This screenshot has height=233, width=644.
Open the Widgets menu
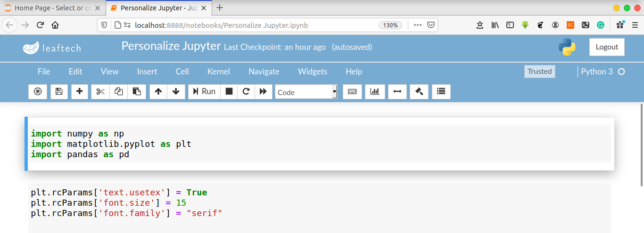(313, 72)
